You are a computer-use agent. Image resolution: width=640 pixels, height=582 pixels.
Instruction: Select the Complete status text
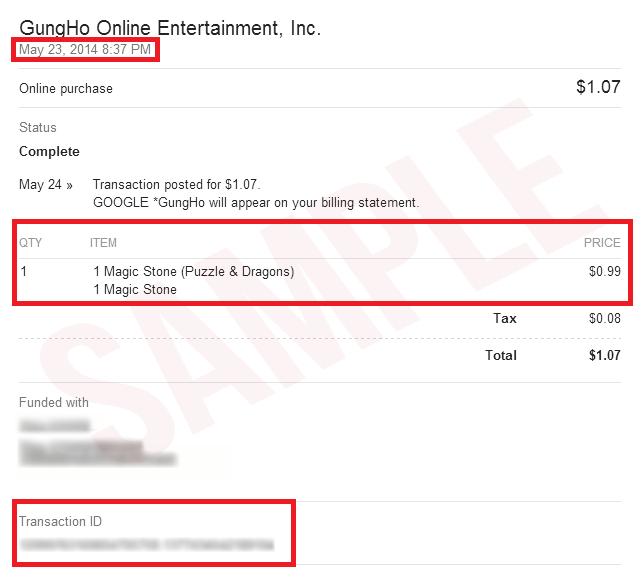[x=49, y=151]
